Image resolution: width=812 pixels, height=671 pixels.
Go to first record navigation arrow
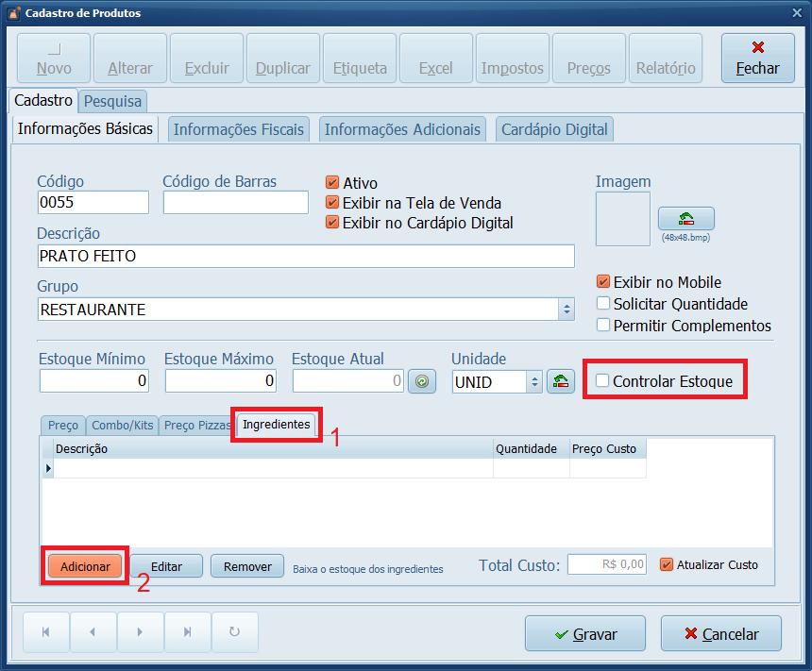tap(45, 632)
